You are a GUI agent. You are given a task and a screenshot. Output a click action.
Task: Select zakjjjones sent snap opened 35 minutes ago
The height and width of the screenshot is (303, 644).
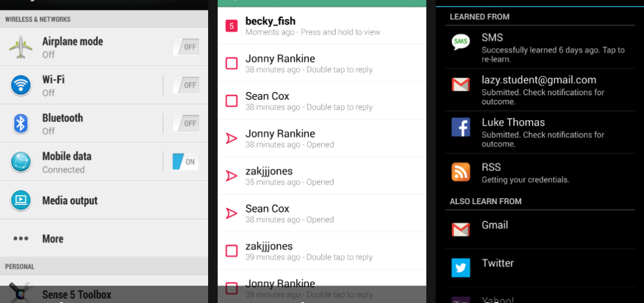[312, 176]
